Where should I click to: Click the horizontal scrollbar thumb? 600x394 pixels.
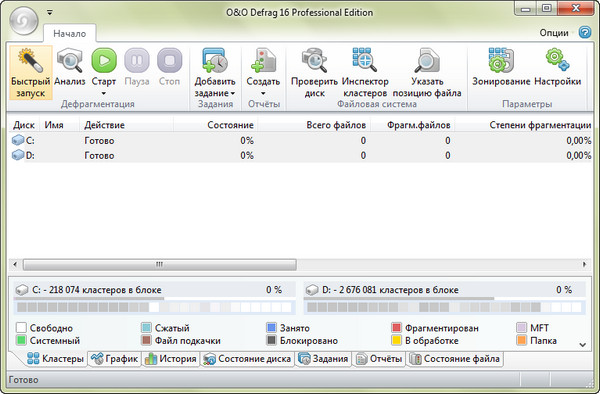[160, 264]
